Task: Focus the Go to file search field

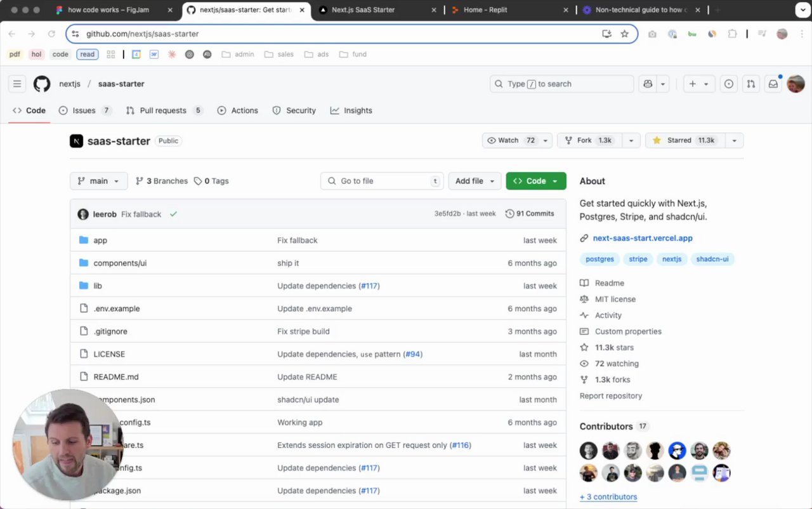Action: click(383, 181)
